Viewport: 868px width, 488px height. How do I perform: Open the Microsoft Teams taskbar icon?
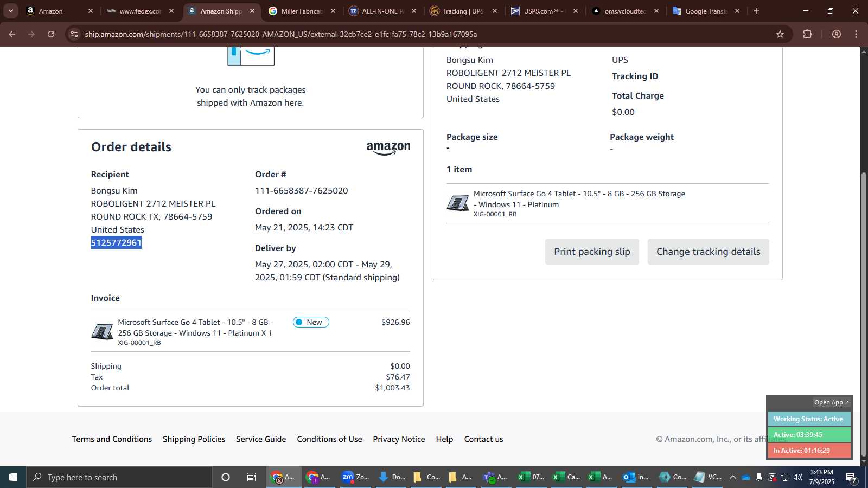495,477
